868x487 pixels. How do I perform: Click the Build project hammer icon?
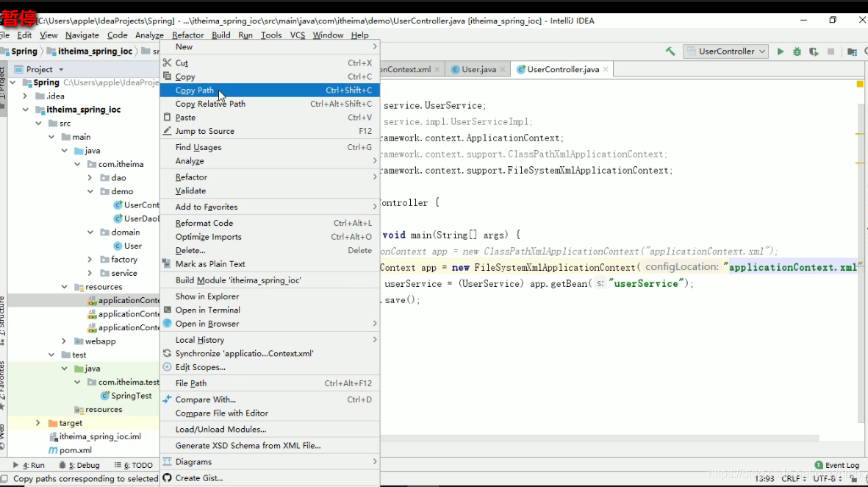[x=670, y=51]
